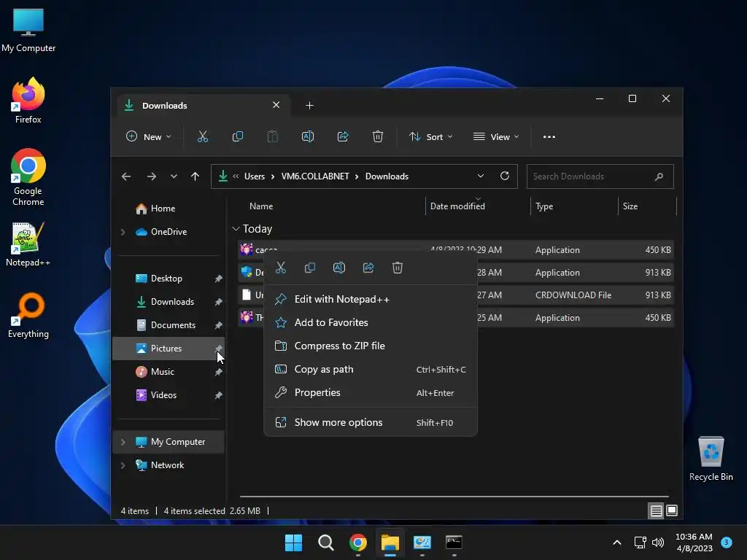Choose Edit with Notepad++
This screenshot has width=747, height=560.
(371, 299)
